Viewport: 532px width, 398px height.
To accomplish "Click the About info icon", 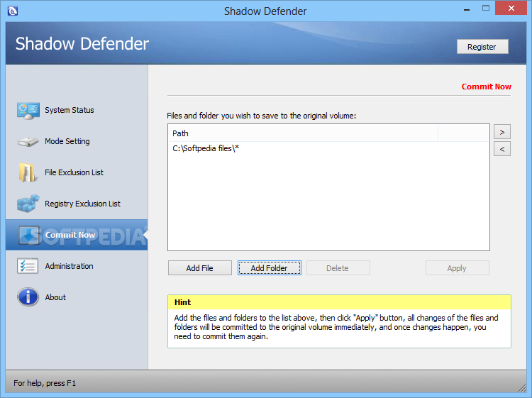I will click(x=28, y=297).
